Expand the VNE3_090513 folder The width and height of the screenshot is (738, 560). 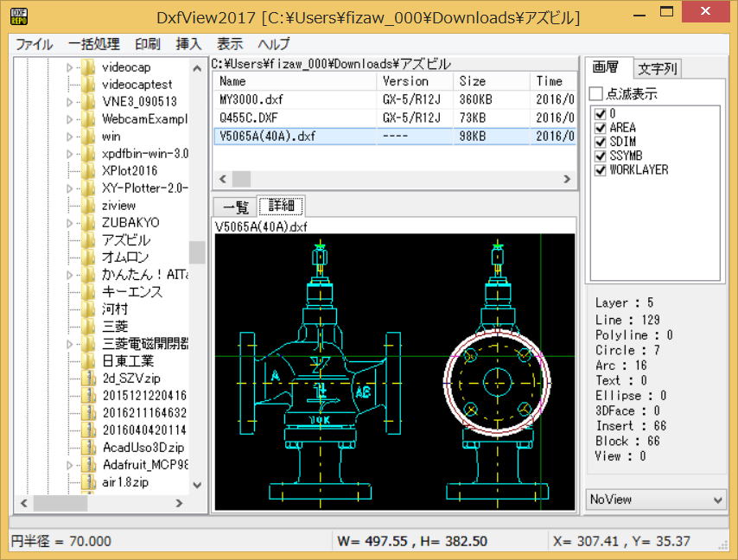(x=70, y=102)
